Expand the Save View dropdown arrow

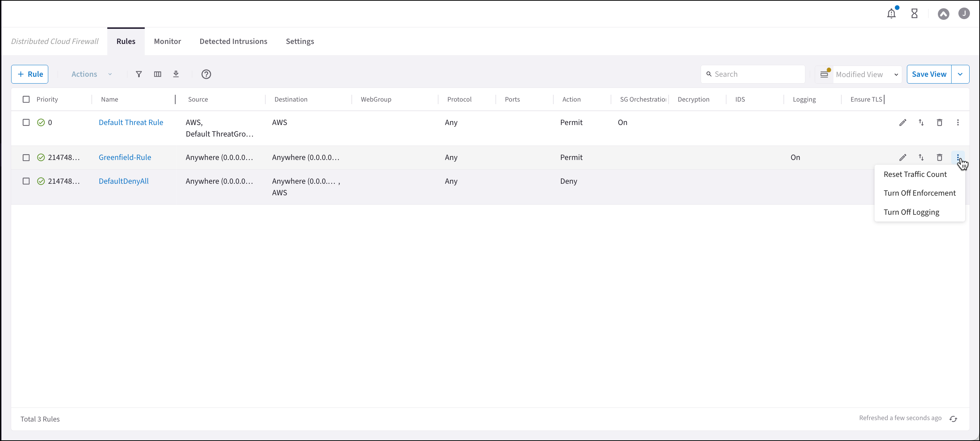pyautogui.click(x=960, y=74)
